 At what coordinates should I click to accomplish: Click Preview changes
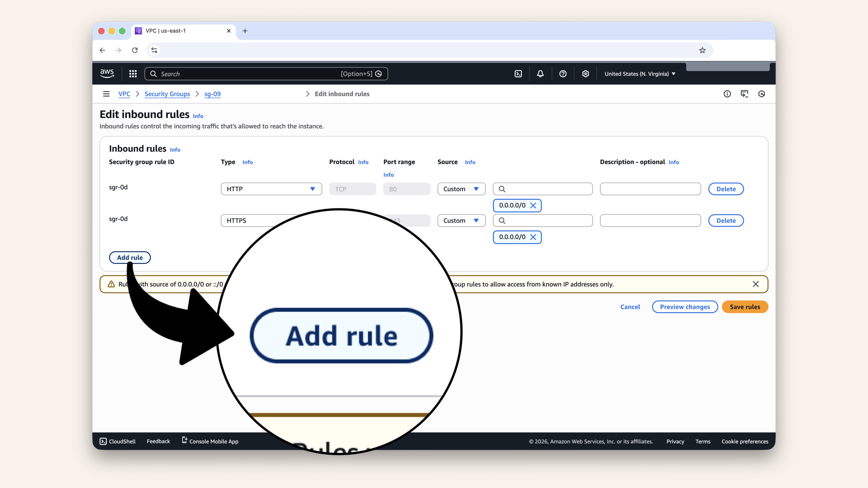point(684,307)
